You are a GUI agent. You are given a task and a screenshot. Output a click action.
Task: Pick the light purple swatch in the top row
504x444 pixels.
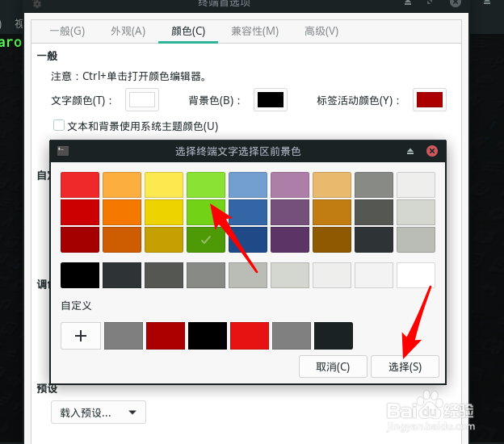tap(290, 185)
